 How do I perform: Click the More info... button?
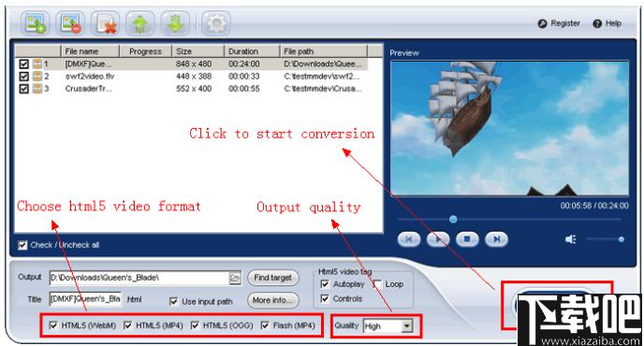(x=273, y=300)
